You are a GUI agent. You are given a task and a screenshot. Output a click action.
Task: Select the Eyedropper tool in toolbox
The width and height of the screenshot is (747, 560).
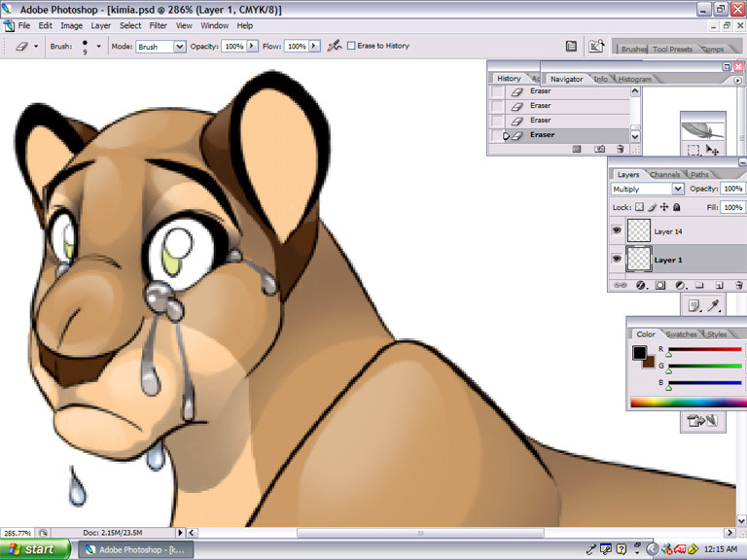[x=713, y=305]
